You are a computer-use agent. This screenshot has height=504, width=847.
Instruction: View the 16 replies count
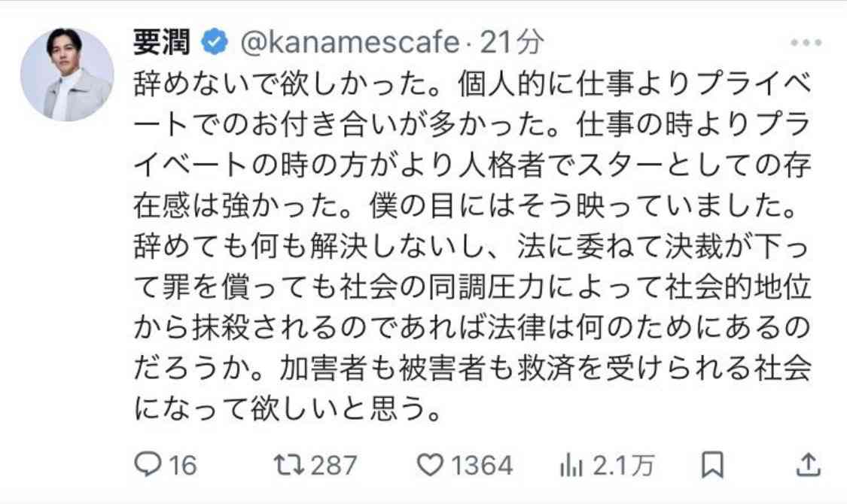coord(183,465)
